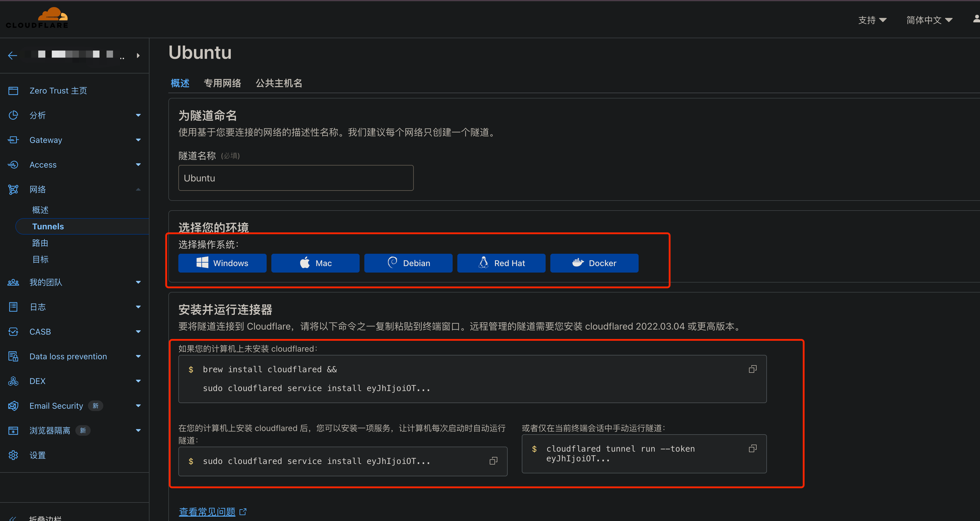The width and height of the screenshot is (980, 521).
Task: Click the Cloudflare logo
Action: coord(37,18)
